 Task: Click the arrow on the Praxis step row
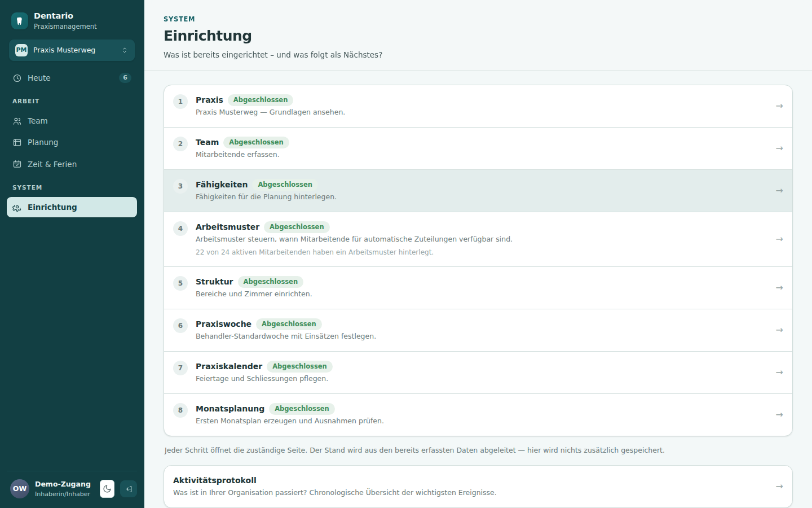click(779, 106)
